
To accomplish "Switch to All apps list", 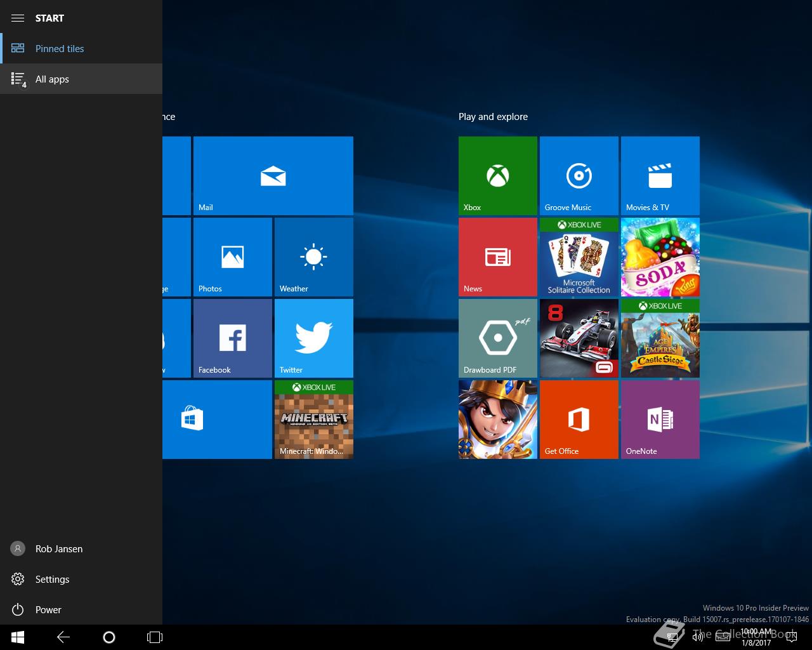I will (x=81, y=79).
